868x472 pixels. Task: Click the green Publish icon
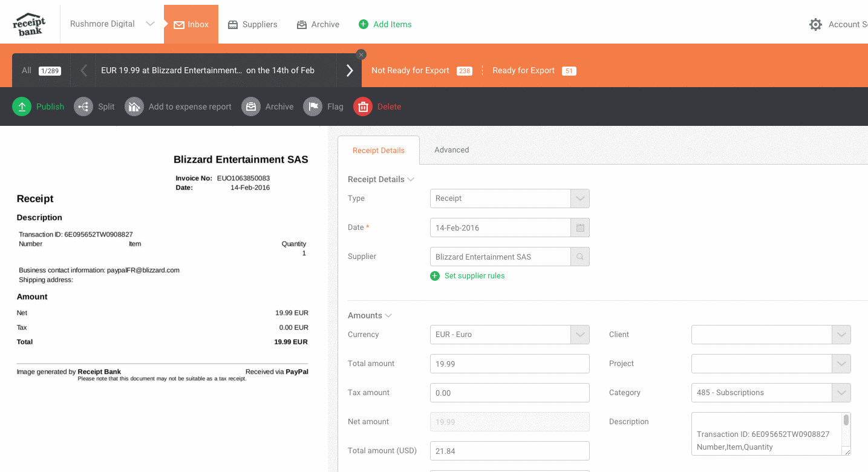[x=22, y=107]
